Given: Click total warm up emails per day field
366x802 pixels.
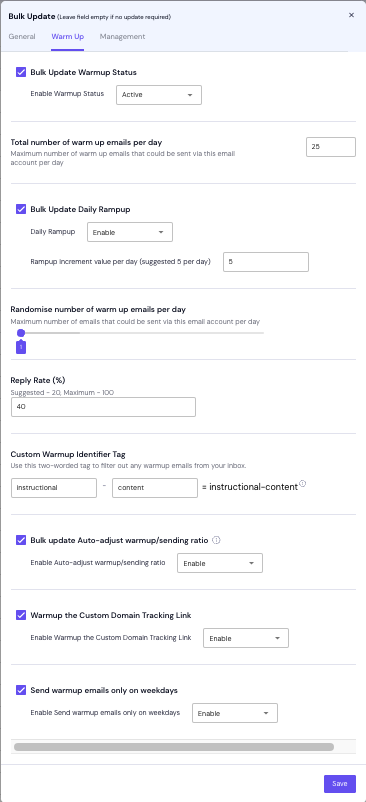Looking at the screenshot, I should 331,147.
